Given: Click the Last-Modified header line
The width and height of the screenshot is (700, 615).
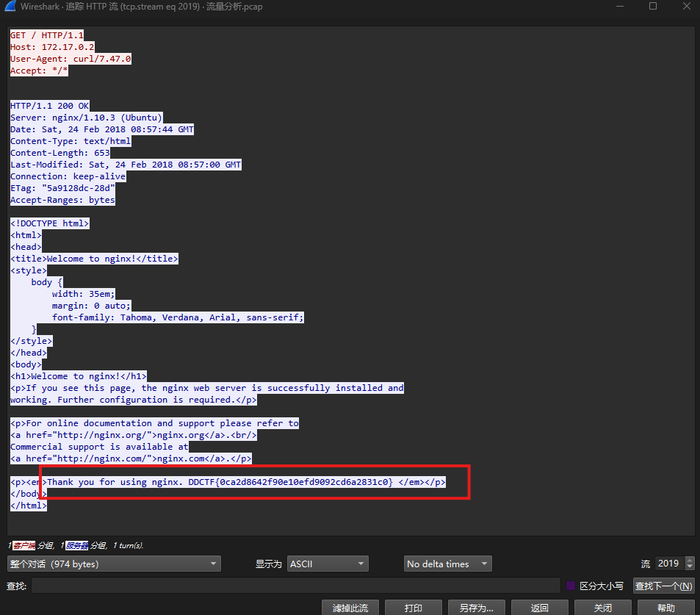Looking at the screenshot, I should pos(126,165).
